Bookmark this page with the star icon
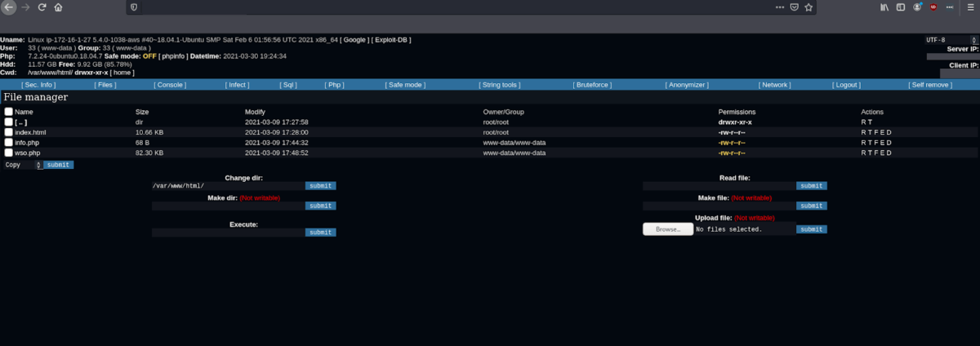The image size is (980, 346). click(808, 7)
